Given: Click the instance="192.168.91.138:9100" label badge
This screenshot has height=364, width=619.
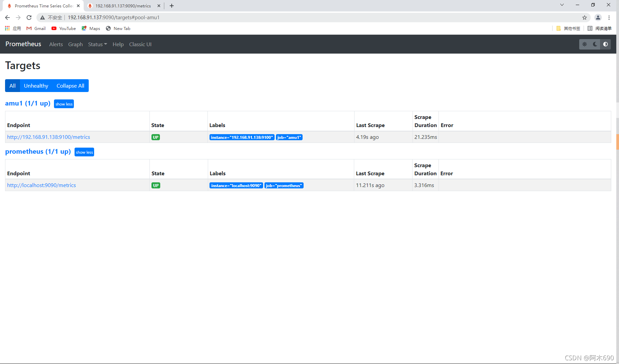Looking at the screenshot, I should pos(242,137).
